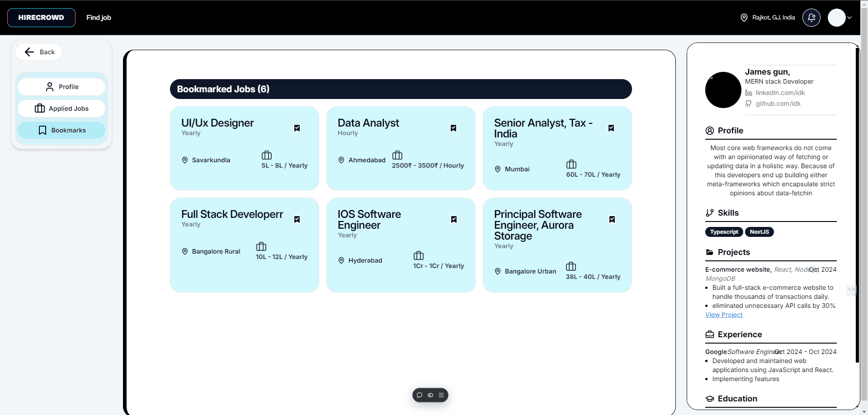Open the menu lines icon in floating toolbar
This screenshot has height=415, width=868.
pyautogui.click(x=441, y=395)
